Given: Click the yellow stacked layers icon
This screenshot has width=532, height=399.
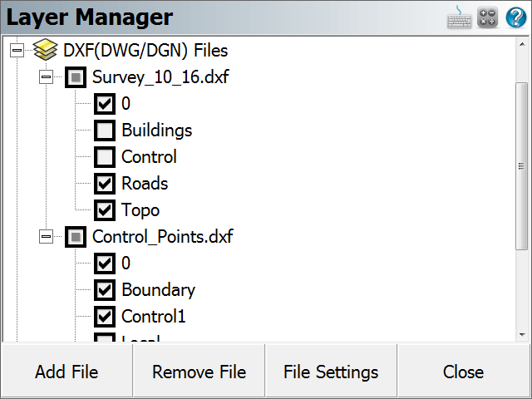Looking at the screenshot, I should click(45, 50).
